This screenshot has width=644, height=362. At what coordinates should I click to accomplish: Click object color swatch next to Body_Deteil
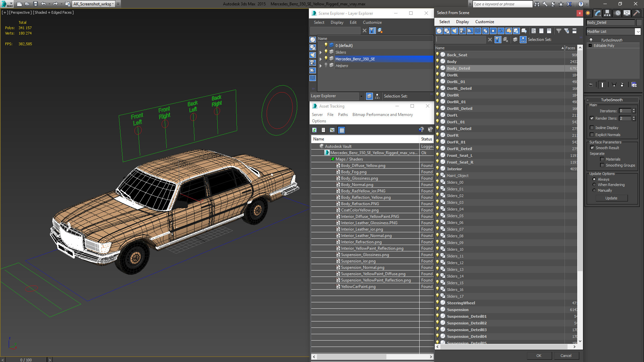coord(639,22)
